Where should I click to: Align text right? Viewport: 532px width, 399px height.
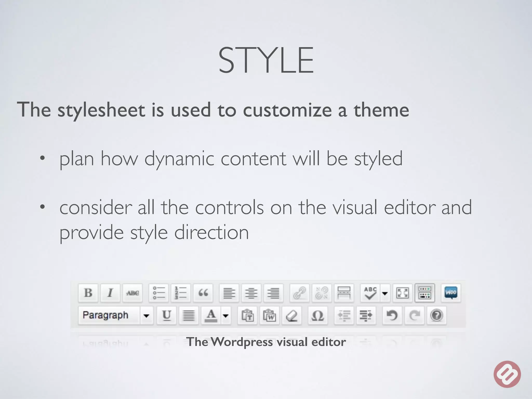[x=273, y=293]
